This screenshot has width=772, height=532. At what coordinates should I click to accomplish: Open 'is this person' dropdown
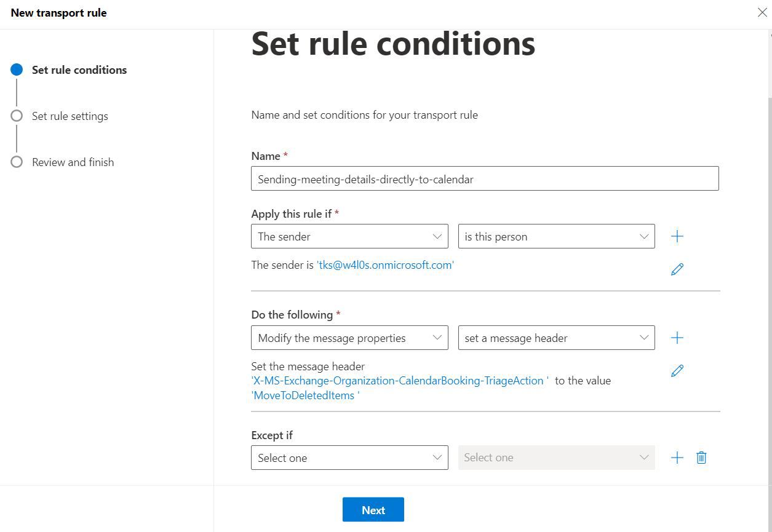pyautogui.click(x=556, y=237)
